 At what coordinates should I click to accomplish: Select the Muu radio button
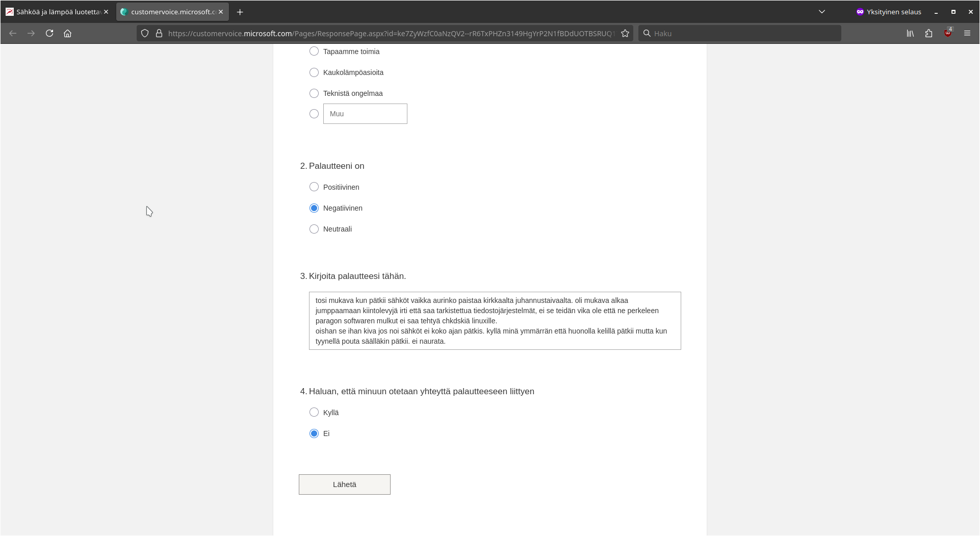(314, 114)
